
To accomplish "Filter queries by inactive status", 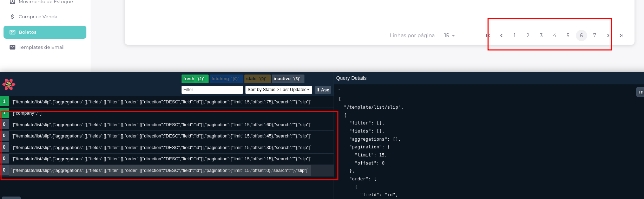I will [x=288, y=79].
